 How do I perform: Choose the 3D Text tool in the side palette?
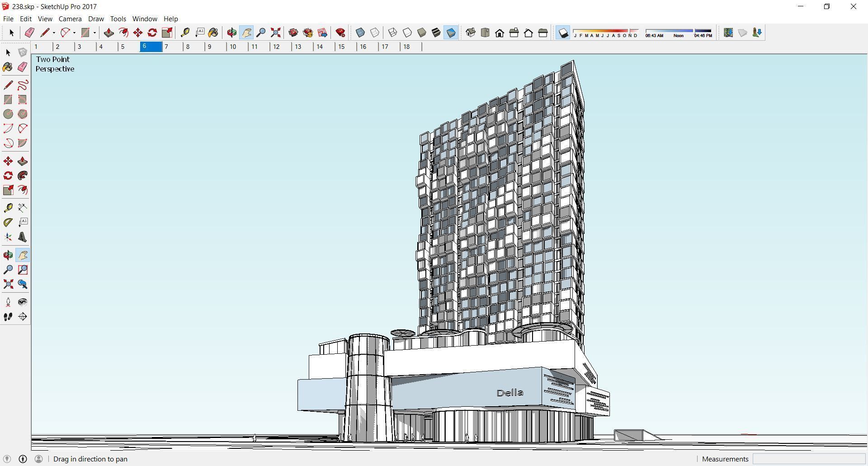(23, 237)
